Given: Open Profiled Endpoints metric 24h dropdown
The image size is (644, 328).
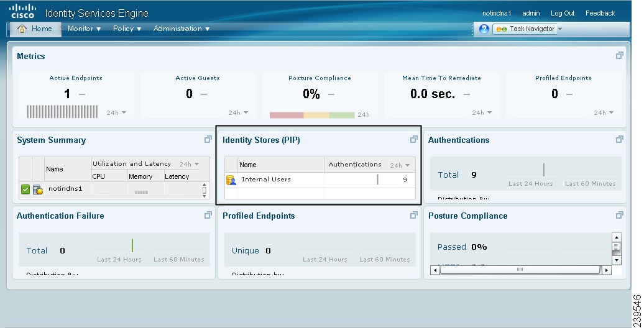Looking at the screenshot, I should pos(604,112).
